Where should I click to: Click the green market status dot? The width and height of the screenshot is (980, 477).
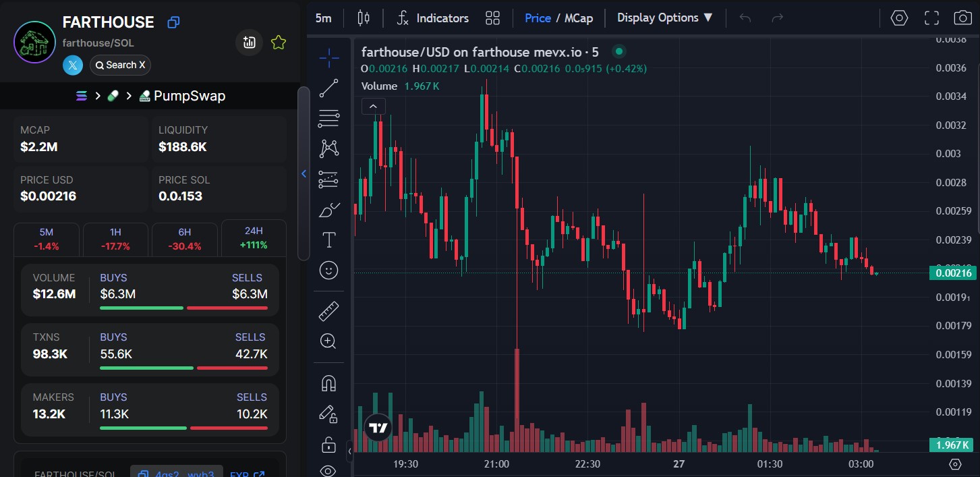[618, 51]
